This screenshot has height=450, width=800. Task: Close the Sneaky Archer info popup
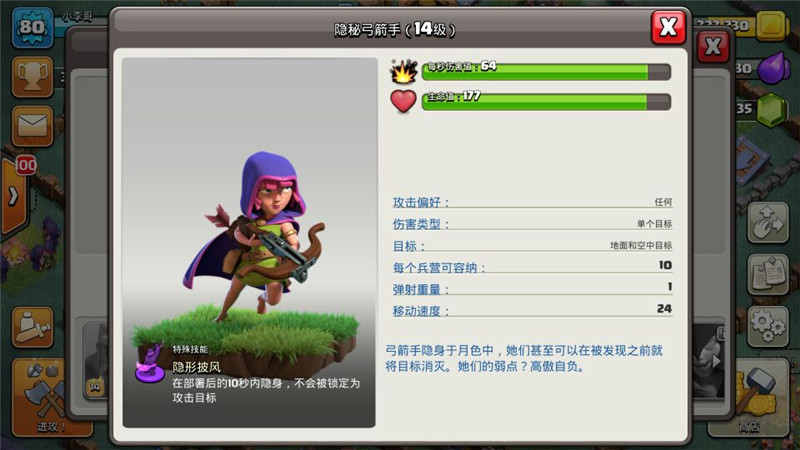(668, 27)
